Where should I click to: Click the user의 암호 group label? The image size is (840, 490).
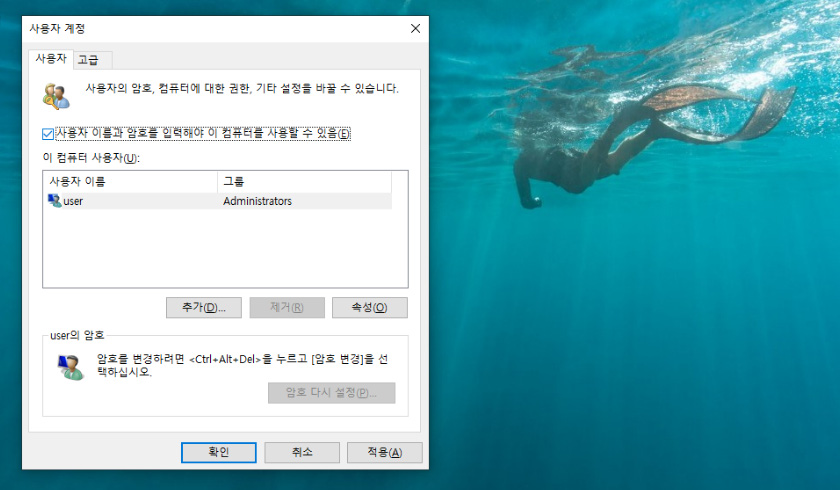tap(77, 335)
